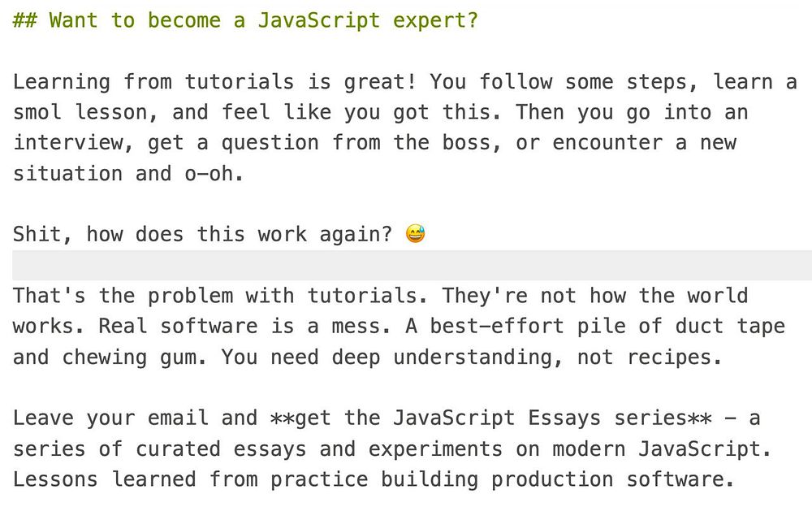Click the sweat-smile emoji after 'again?'

415,233
